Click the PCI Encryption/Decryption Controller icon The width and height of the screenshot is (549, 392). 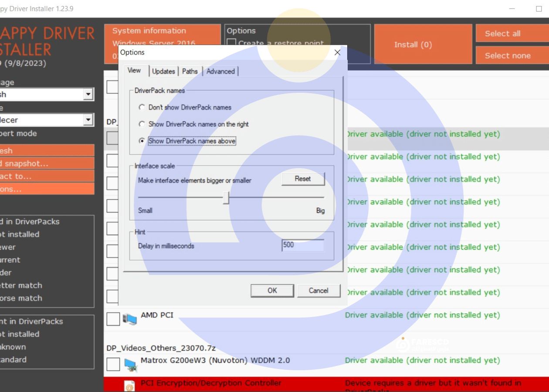[129, 385]
